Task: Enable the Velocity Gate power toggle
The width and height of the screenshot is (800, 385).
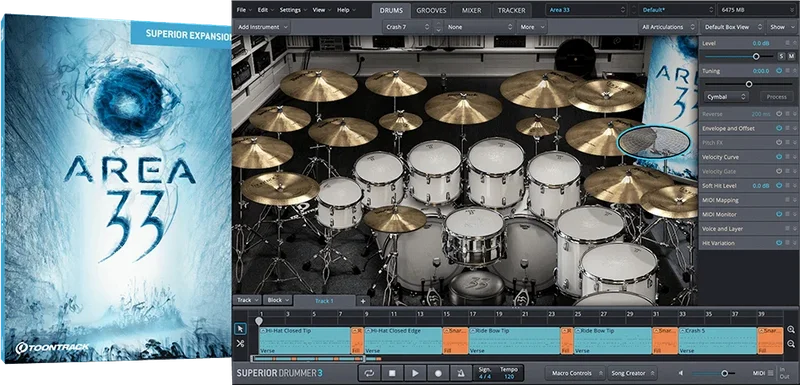Action: [779, 171]
